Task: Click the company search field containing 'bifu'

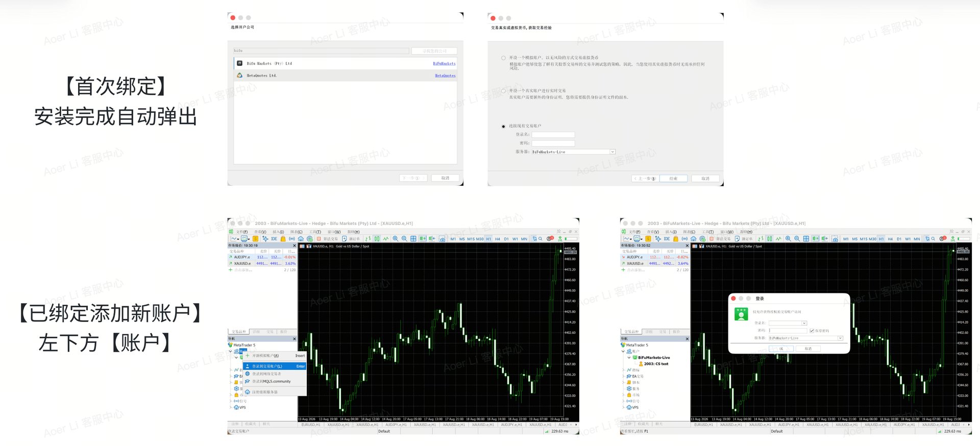Action: [x=322, y=51]
